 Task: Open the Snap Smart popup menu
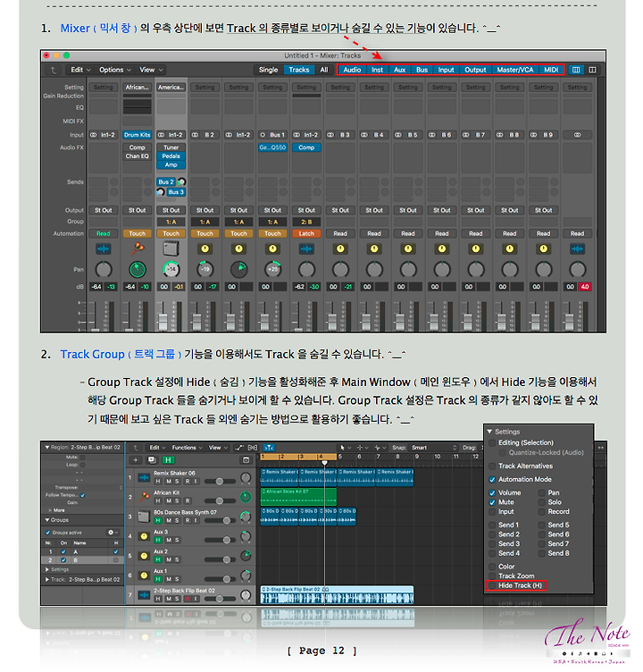click(x=434, y=448)
